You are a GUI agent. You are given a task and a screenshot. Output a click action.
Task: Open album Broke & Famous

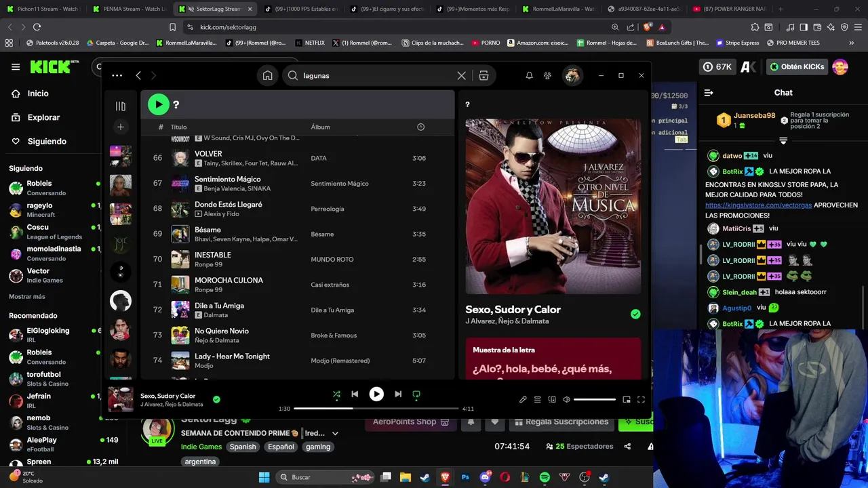(x=334, y=335)
